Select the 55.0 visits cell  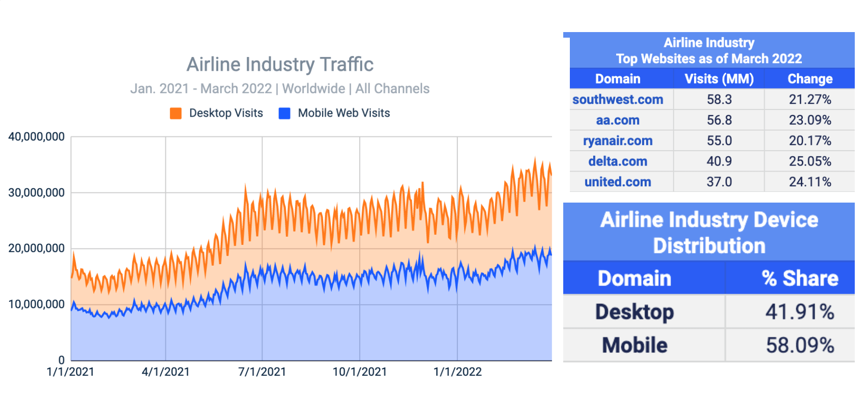pos(719,140)
